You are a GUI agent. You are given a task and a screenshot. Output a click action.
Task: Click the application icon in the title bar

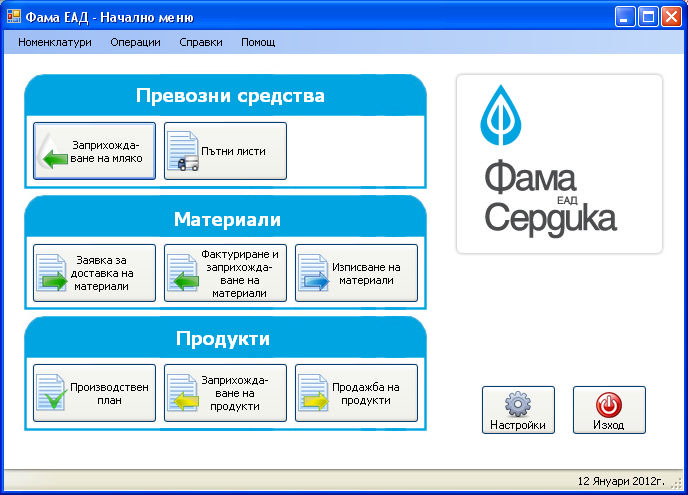[14, 17]
